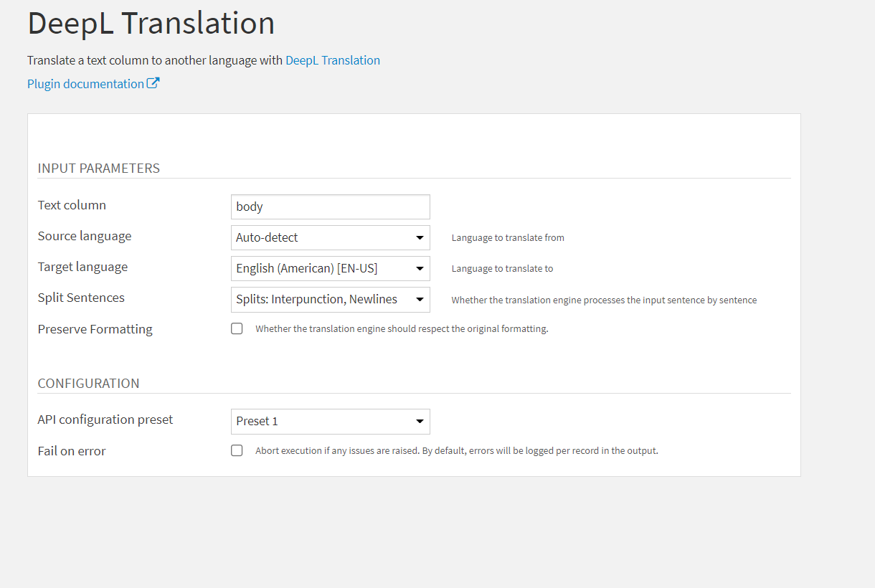The image size is (875, 588).
Task: Click the 'Fail on error' label text
Action: pyautogui.click(x=72, y=451)
